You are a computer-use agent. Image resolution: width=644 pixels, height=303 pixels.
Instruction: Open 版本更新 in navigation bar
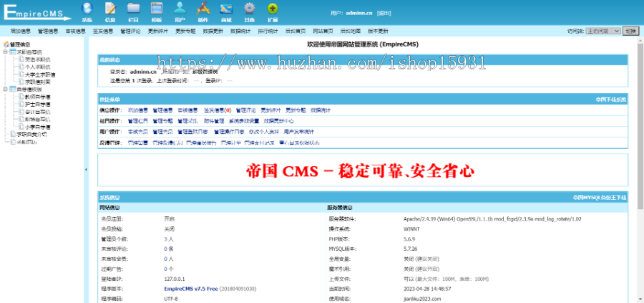pyautogui.click(x=379, y=31)
